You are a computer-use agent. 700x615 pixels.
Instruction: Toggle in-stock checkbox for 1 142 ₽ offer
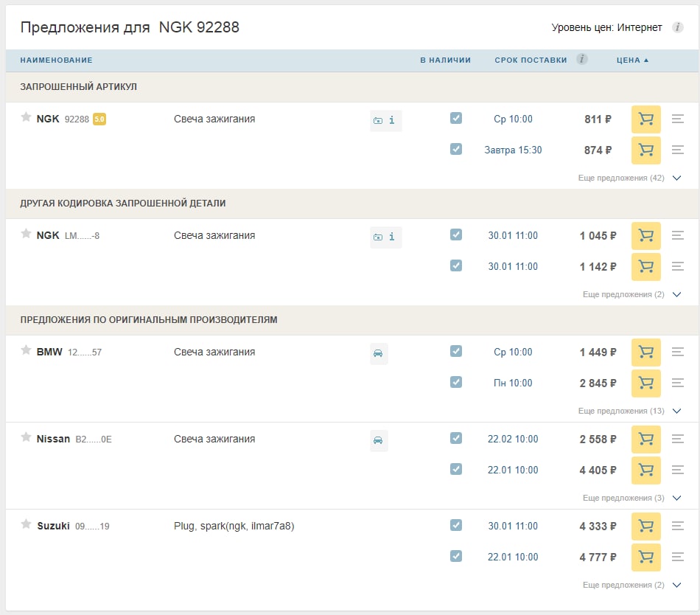click(456, 265)
